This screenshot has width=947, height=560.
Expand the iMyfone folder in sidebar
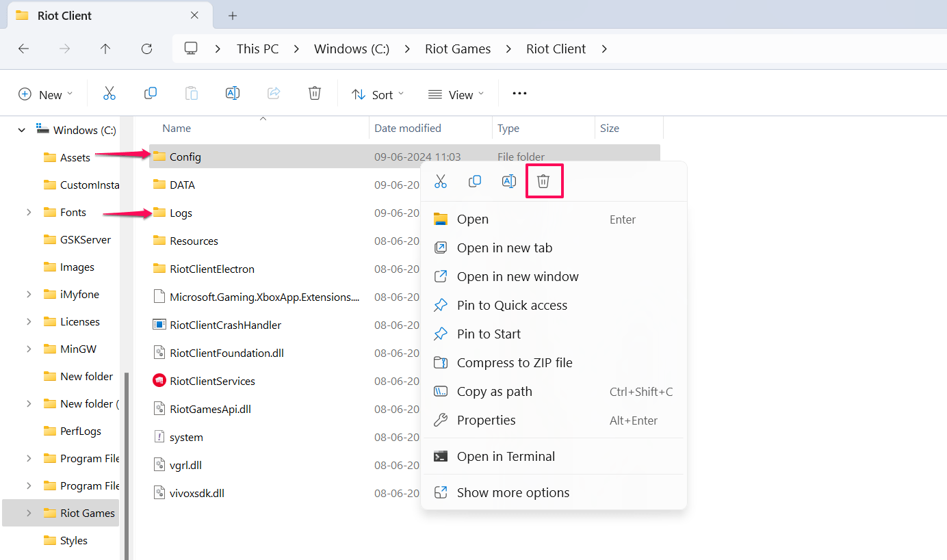[29, 295]
